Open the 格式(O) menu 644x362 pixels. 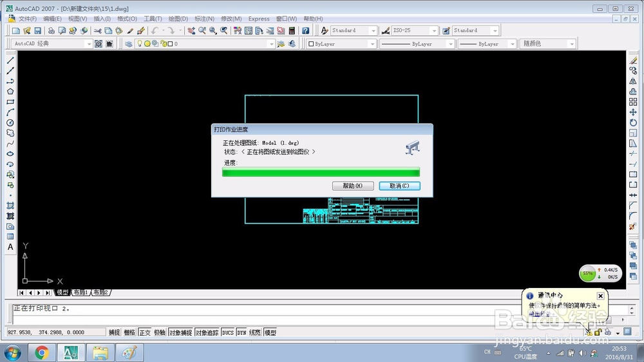click(127, 19)
